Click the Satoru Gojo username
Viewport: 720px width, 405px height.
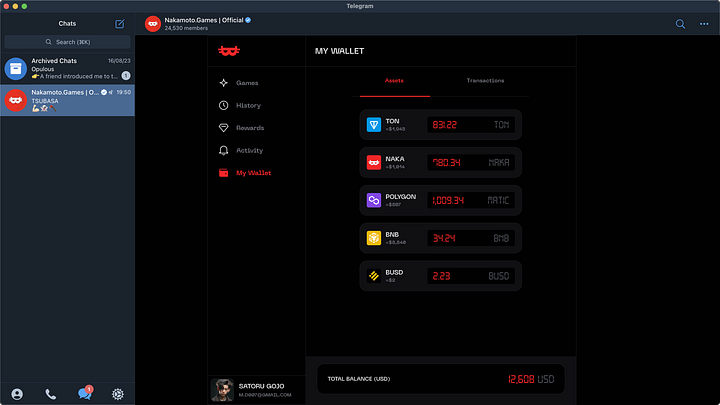pos(261,386)
